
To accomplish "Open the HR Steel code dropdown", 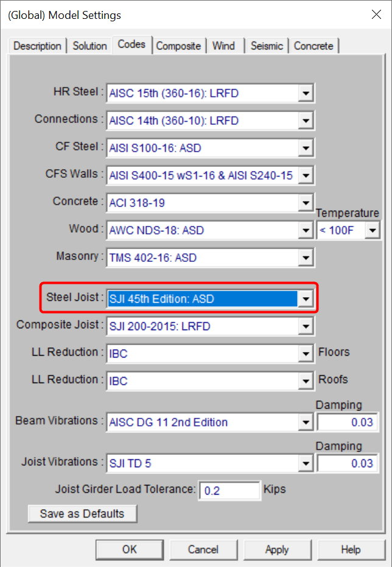I will 306,94.
